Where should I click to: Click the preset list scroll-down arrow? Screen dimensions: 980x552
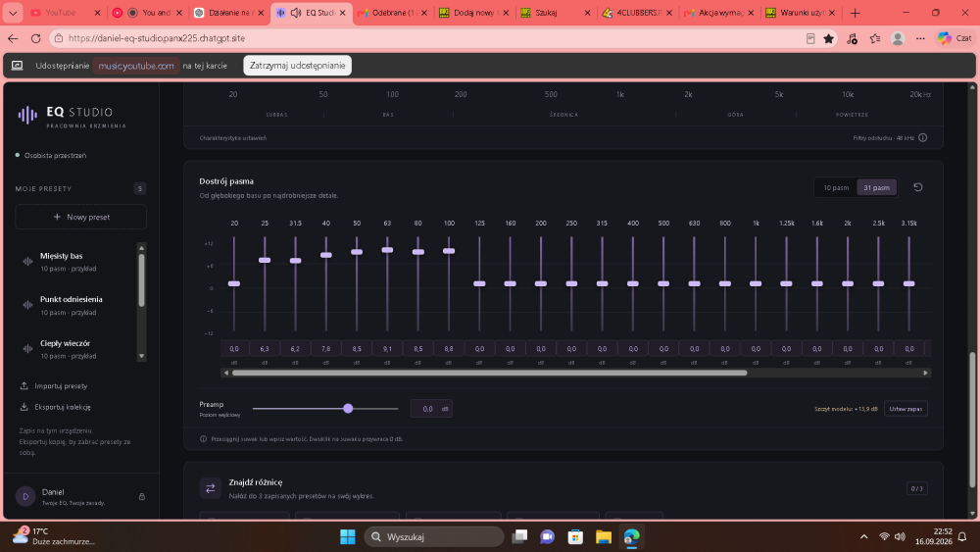pos(142,356)
